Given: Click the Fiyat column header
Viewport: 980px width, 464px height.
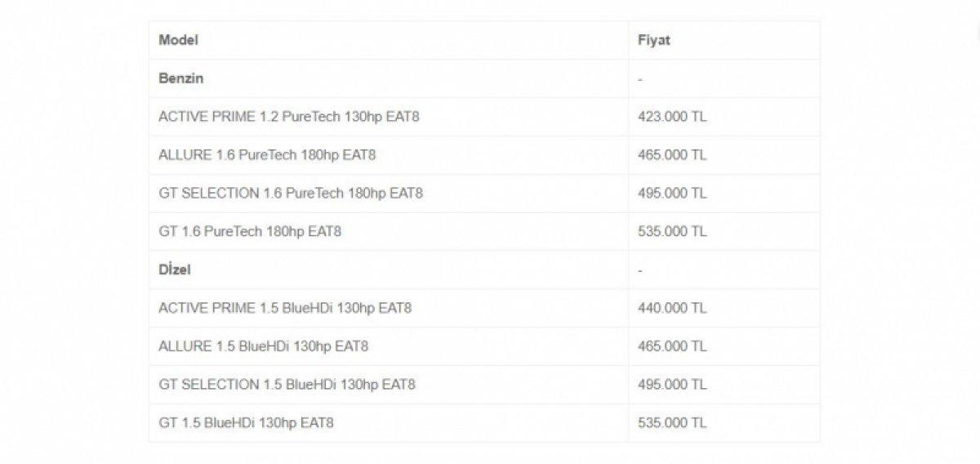Looking at the screenshot, I should click(x=653, y=40).
